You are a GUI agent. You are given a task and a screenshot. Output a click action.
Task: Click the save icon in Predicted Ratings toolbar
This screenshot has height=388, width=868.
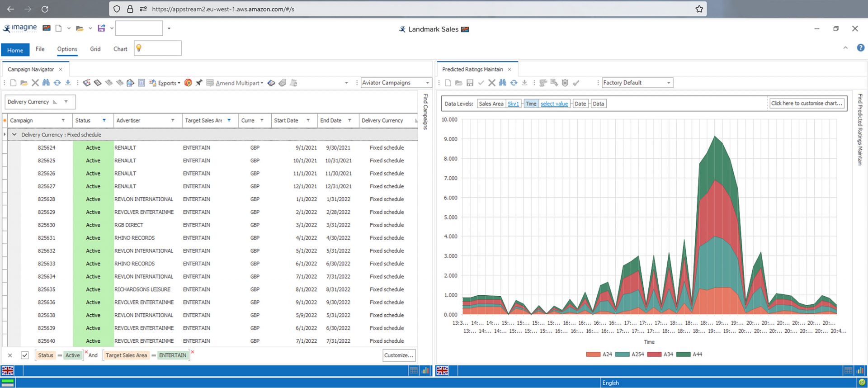point(470,83)
